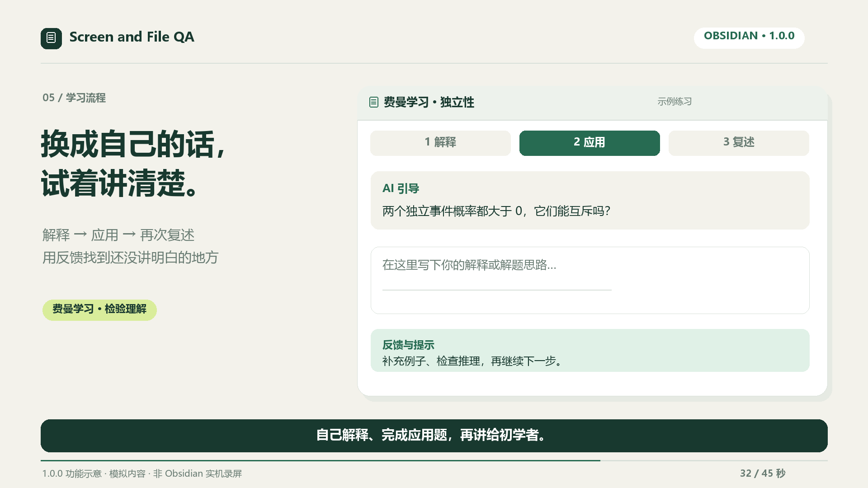Image resolution: width=868 pixels, height=488 pixels.
Task: Select the 2 应用 tab
Action: (590, 143)
